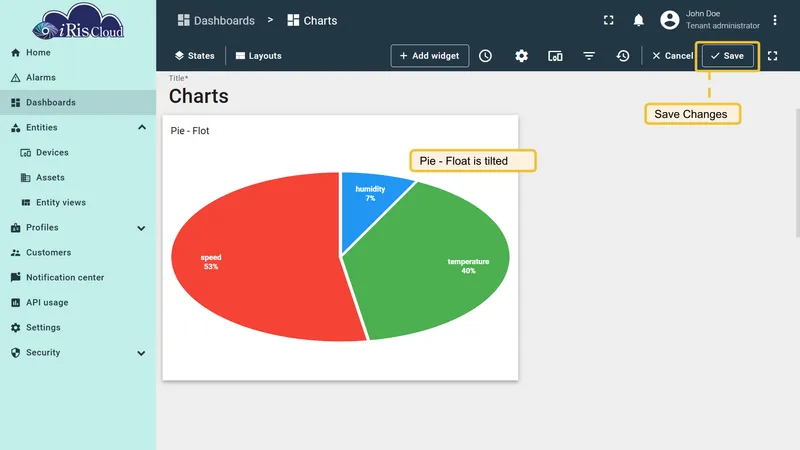The image size is (800, 450).
Task: Click the Entity views icon
Action: [x=26, y=203]
